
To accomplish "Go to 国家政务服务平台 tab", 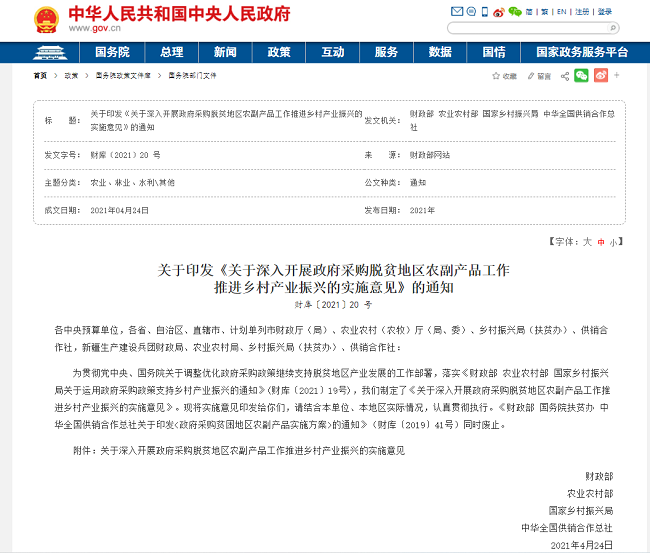I will 582,52.
